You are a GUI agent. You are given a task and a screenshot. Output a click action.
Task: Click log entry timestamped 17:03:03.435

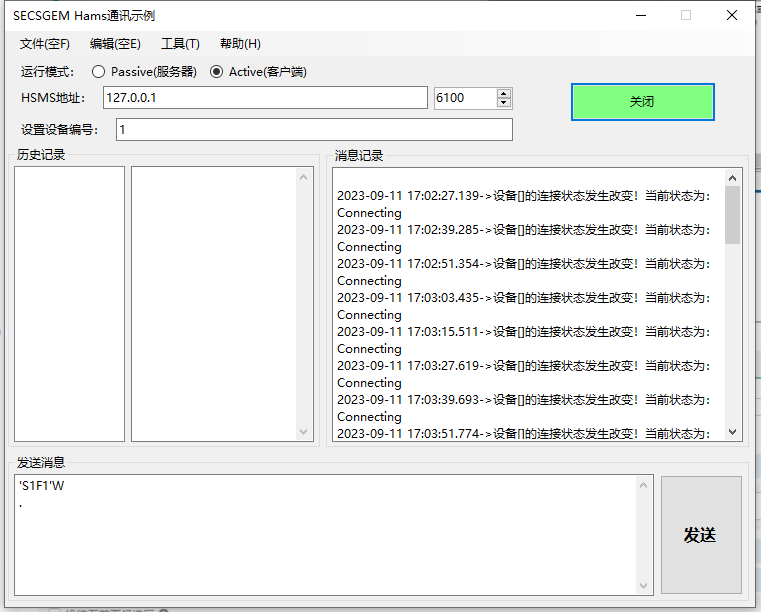click(x=524, y=306)
